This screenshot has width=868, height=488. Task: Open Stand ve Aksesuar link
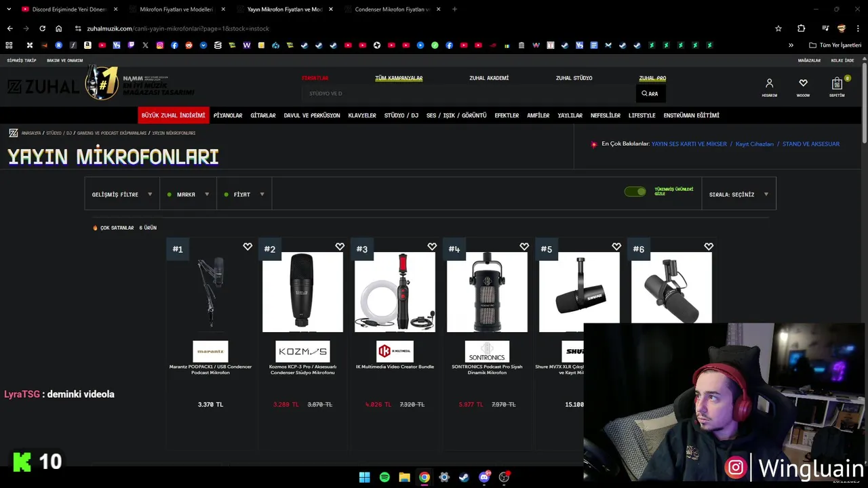pyautogui.click(x=811, y=144)
